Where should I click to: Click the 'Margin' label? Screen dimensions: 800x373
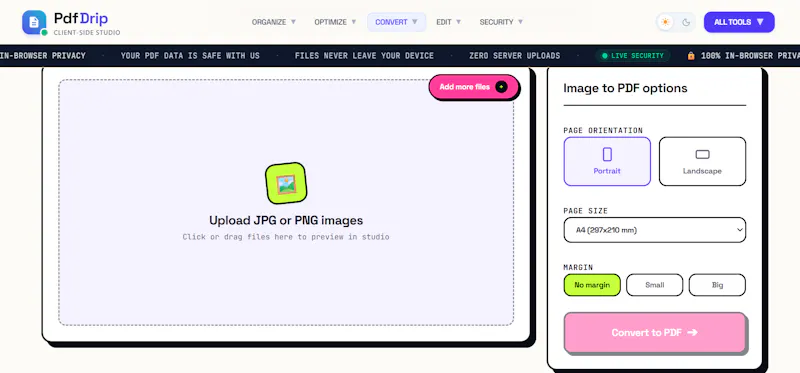(x=578, y=267)
